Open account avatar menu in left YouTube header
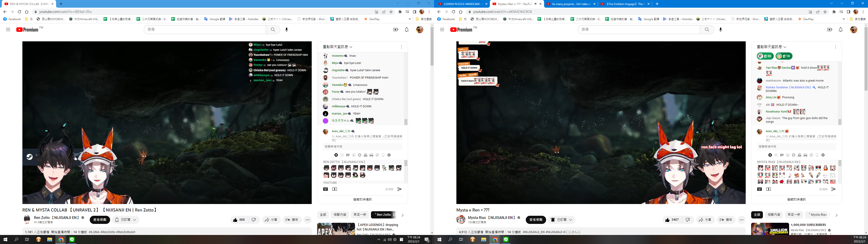 [420, 30]
